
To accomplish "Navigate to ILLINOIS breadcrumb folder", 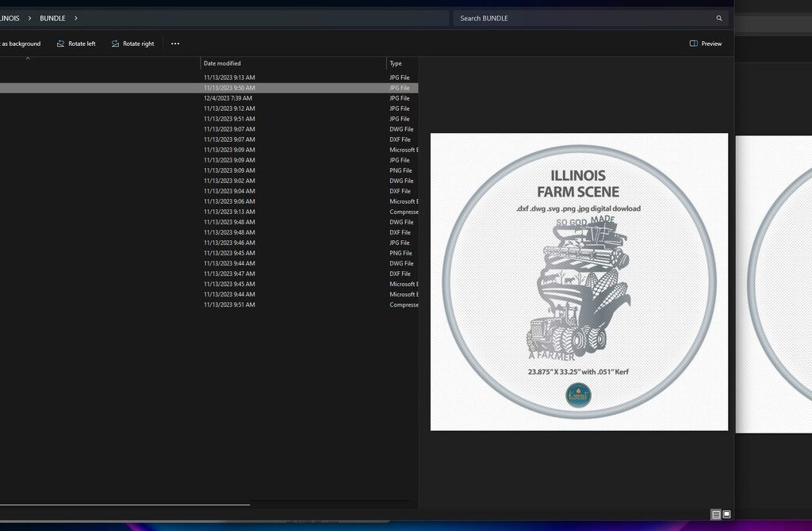I will pyautogui.click(x=10, y=18).
